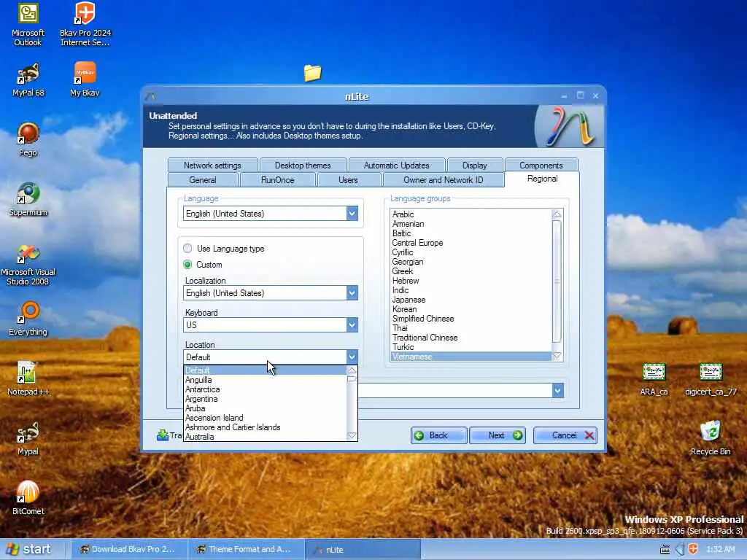Switch to the RunOnce tab

point(278,180)
